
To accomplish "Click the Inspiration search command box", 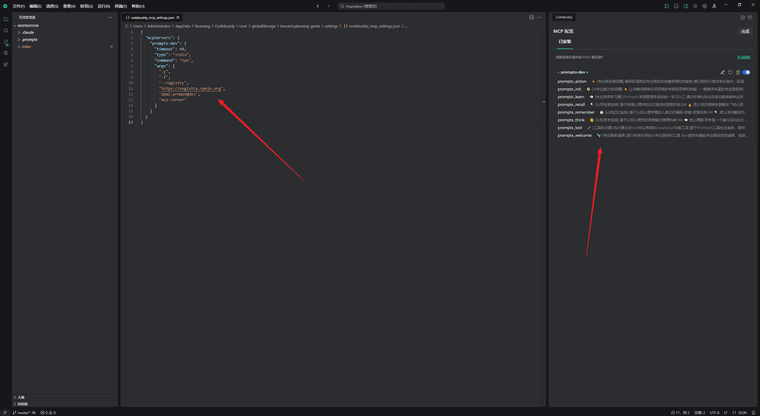I will pyautogui.click(x=391, y=6).
